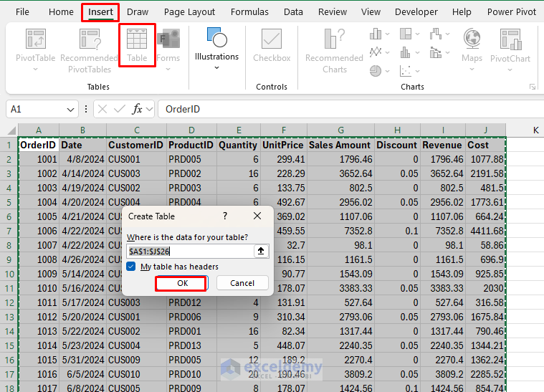
Task: Select the CustomerID header cell
Action: pos(136,145)
